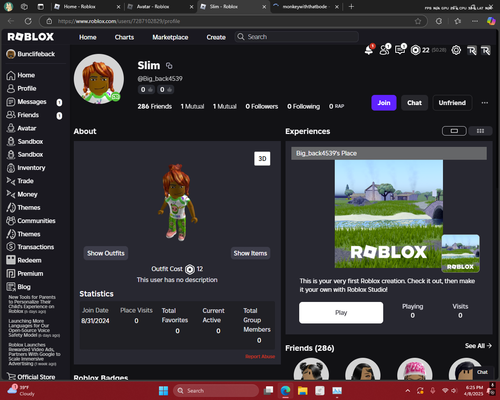Open the Windows Start menu
The height and width of the screenshot is (400, 500).
point(163,390)
